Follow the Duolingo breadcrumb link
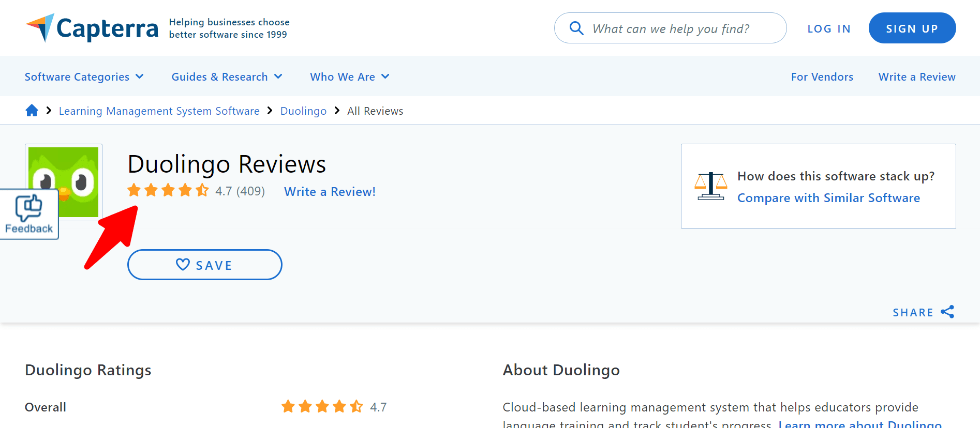The height and width of the screenshot is (428, 980). (303, 111)
